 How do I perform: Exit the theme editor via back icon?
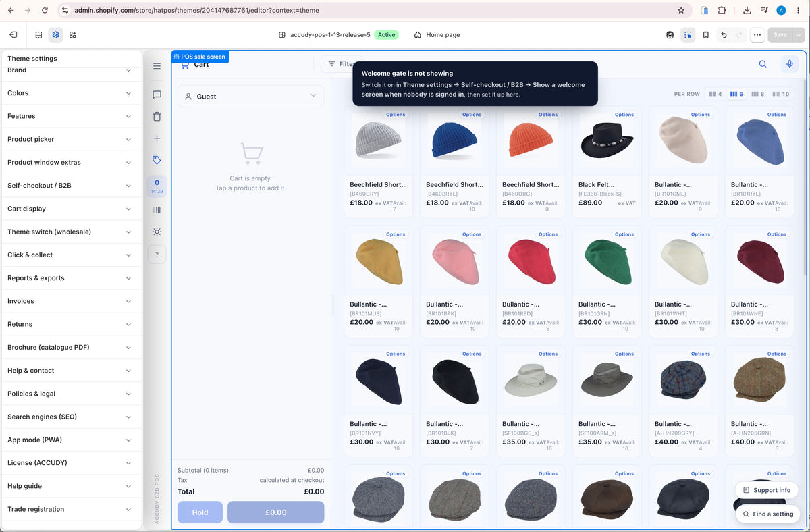[13, 35]
